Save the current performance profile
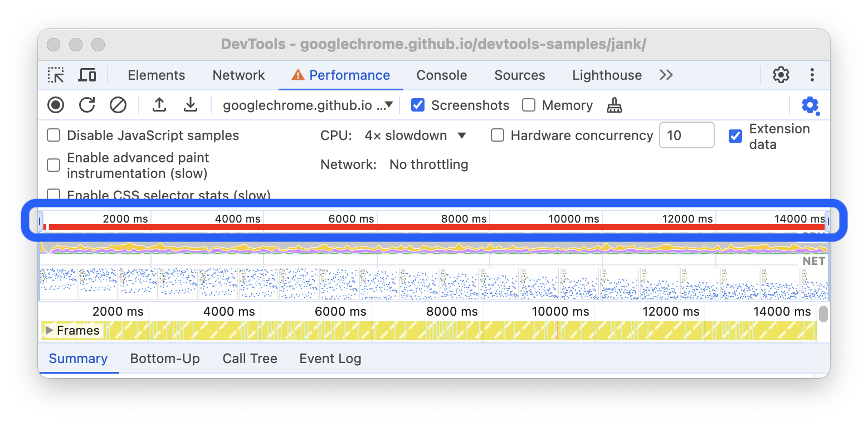 190,105
